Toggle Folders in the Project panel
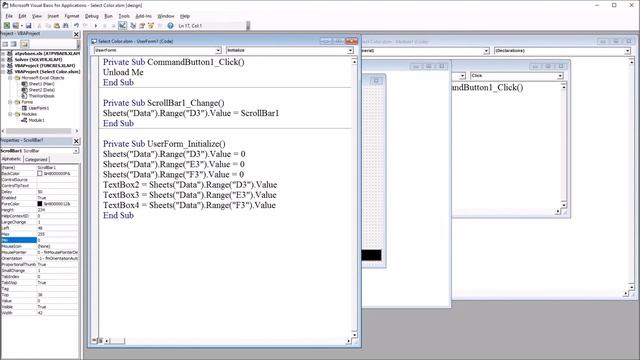 24,44
